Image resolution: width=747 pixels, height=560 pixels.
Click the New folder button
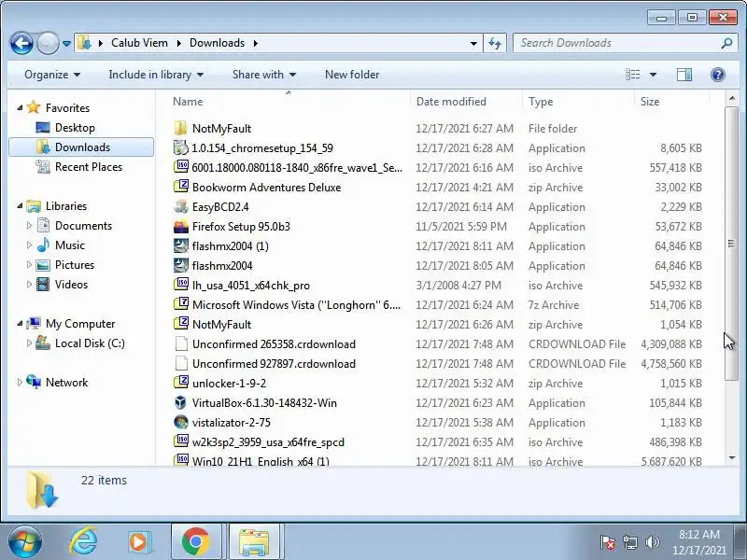(352, 75)
